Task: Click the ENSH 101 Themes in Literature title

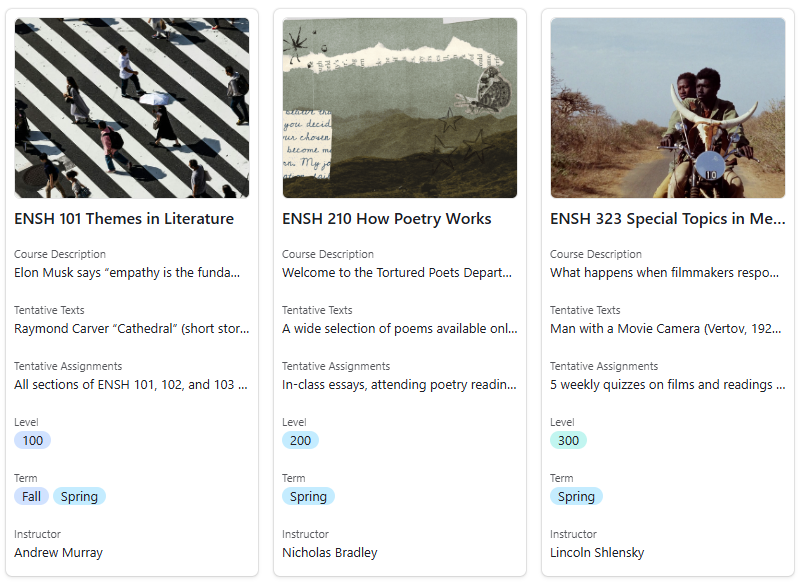Action: (x=124, y=219)
